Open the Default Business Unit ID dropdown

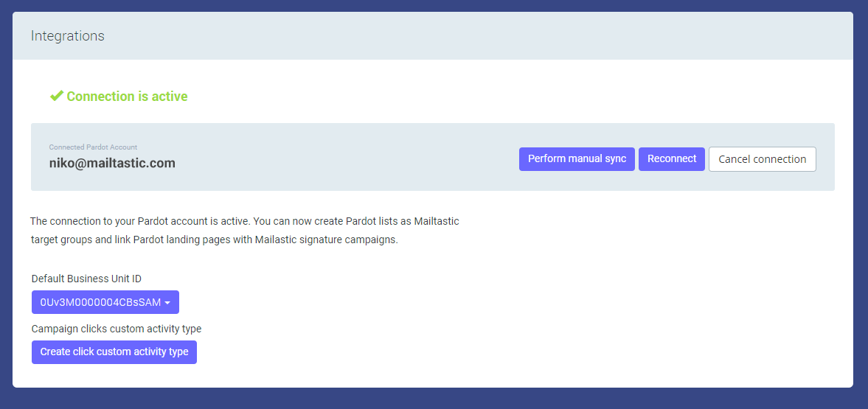tap(105, 302)
